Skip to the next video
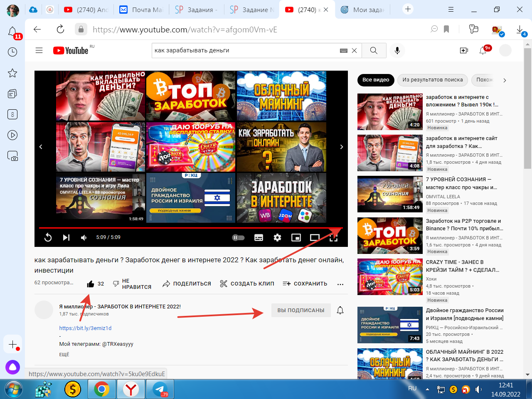The height and width of the screenshot is (399, 532). click(66, 237)
